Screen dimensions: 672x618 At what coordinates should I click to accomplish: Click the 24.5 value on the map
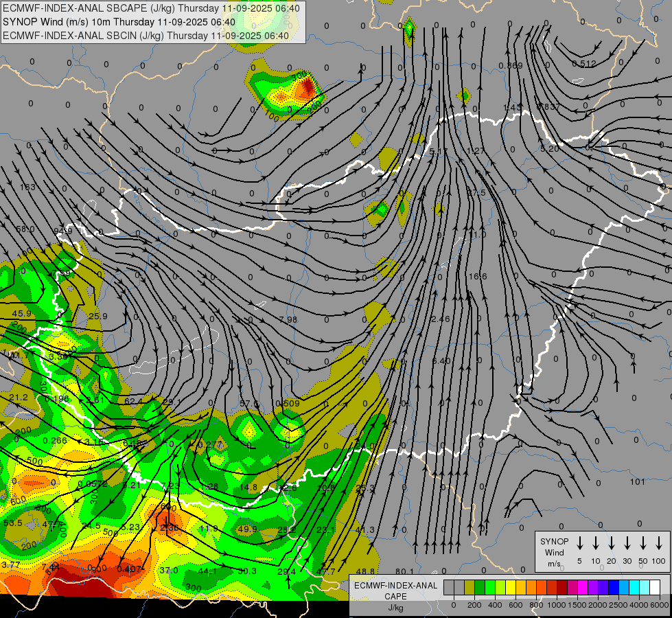click(91, 526)
